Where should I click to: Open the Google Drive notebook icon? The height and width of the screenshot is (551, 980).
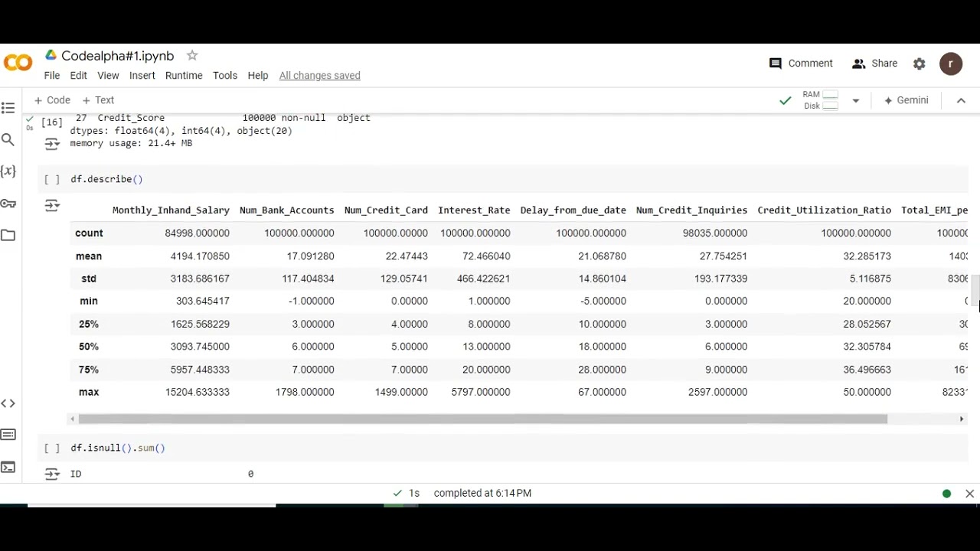point(51,55)
